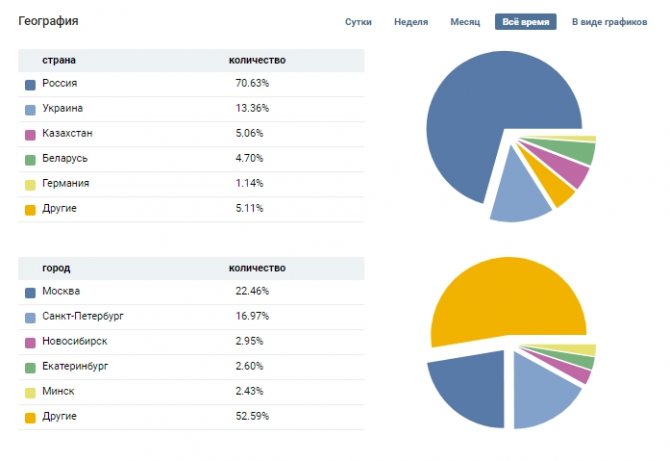Screen dimensions: 670x461
Task: Click the Санкт-Петербург light blue swatch
Action: click(30, 318)
